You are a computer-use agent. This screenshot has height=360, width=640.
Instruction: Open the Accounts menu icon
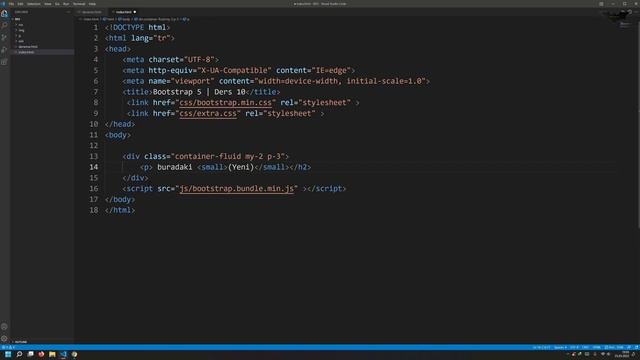click(x=4, y=327)
